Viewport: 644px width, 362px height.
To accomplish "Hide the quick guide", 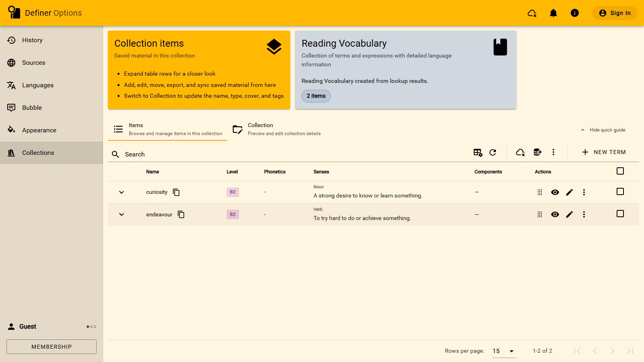I will coord(603,130).
